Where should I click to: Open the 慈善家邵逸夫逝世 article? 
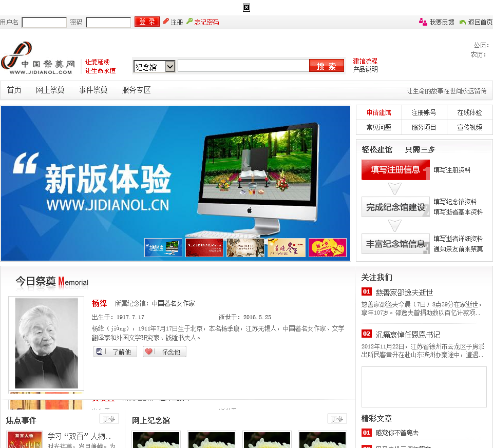[x=404, y=293]
